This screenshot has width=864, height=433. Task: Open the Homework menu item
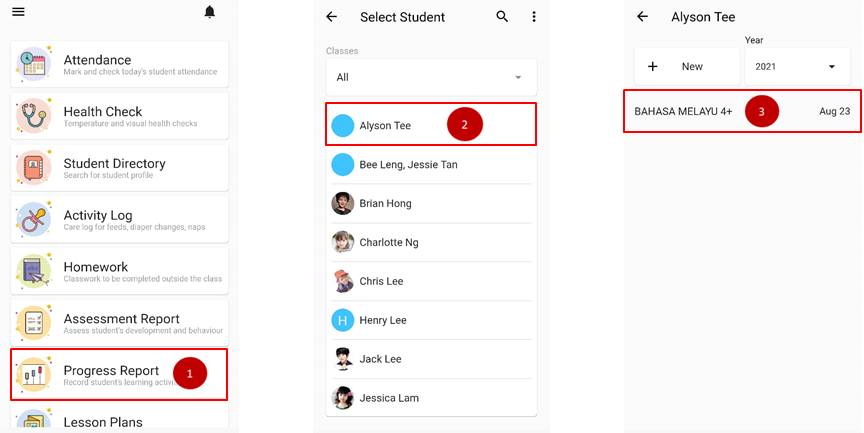pos(119,272)
